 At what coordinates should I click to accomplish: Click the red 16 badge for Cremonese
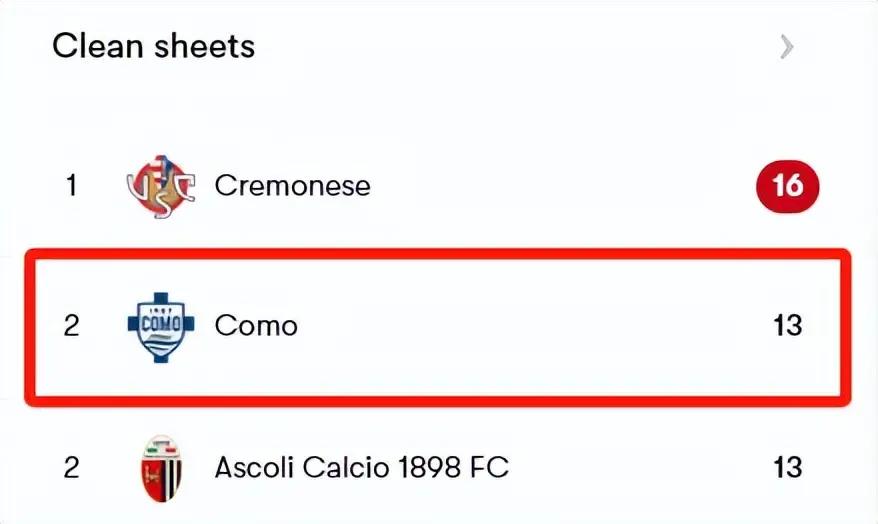point(787,186)
